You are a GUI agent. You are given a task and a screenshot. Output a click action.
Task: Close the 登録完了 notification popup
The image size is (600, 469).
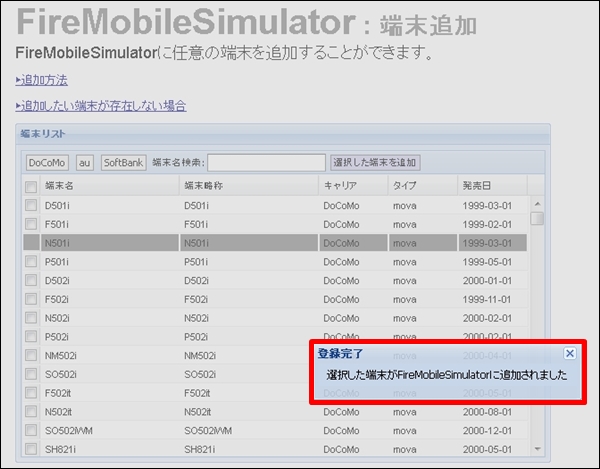click(x=569, y=353)
